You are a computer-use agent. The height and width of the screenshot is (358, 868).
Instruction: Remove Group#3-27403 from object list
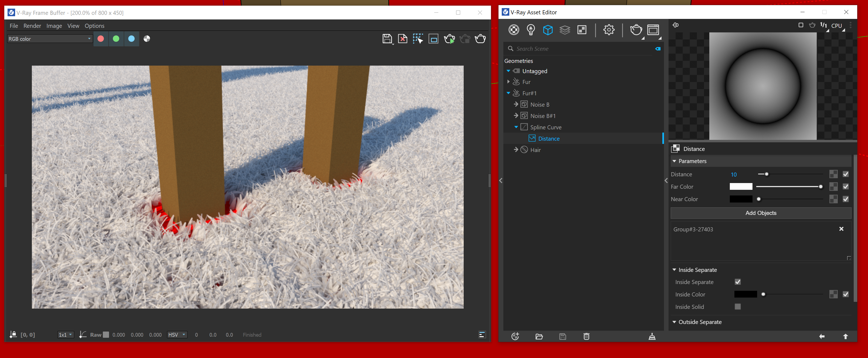pyautogui.click(x=841, y=229)
